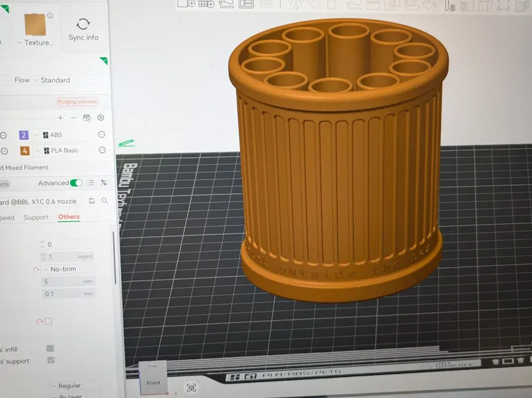
Task: Click the Add model cube icon
Action: (187, 3)
